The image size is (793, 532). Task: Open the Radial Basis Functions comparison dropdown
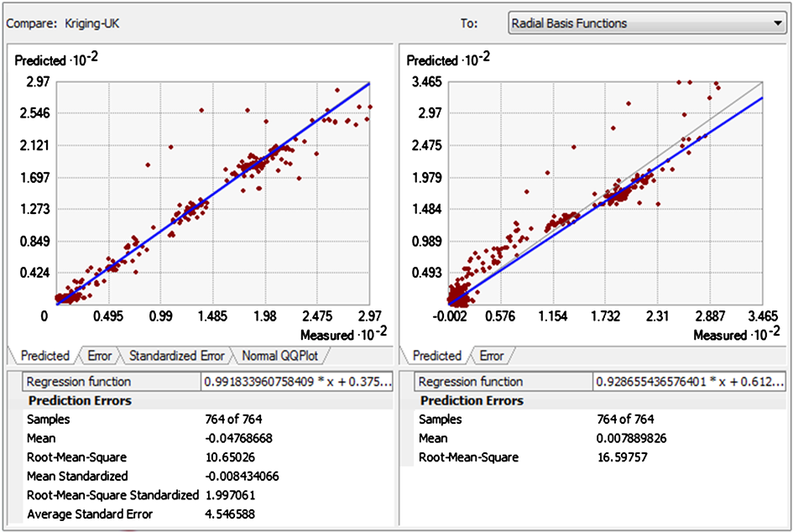point(647,23)
